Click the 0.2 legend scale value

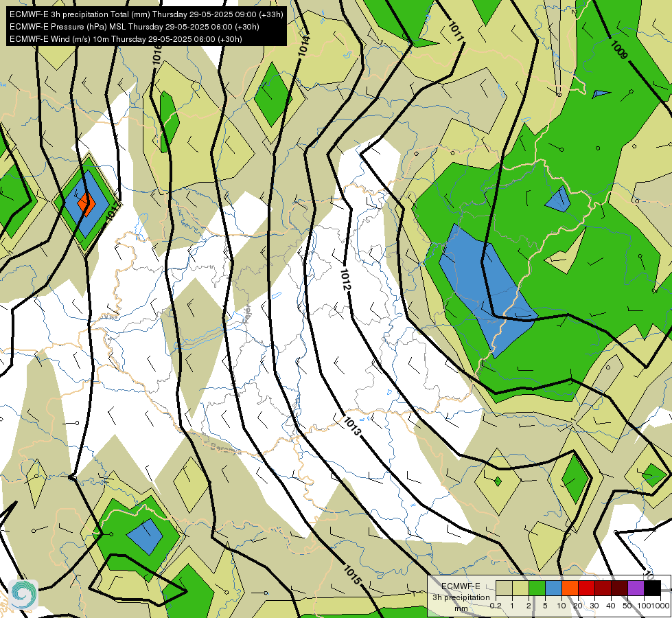click(x=496, y=606)
